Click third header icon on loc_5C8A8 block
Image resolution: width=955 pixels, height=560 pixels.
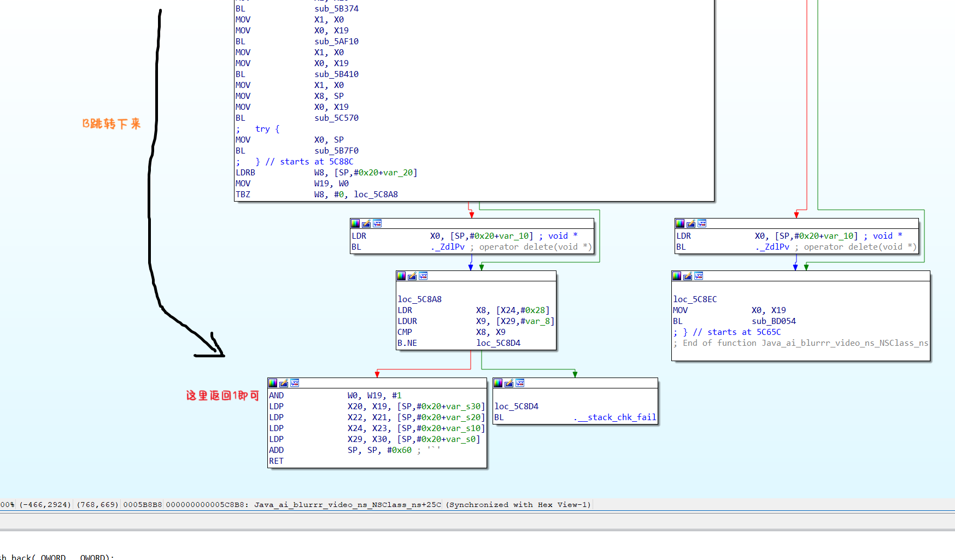423,276
